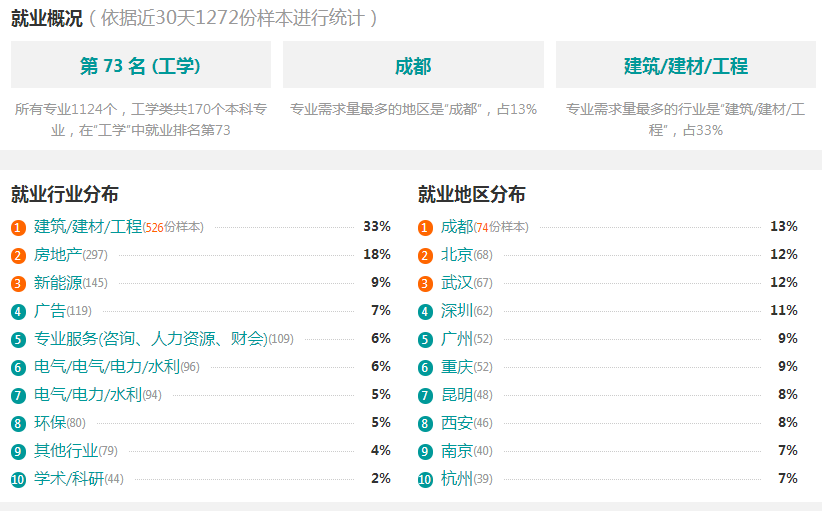Open the 环保 industry link
Image resolution: width=822 pixels, height=511 pixels.
[x=50, y=422]
